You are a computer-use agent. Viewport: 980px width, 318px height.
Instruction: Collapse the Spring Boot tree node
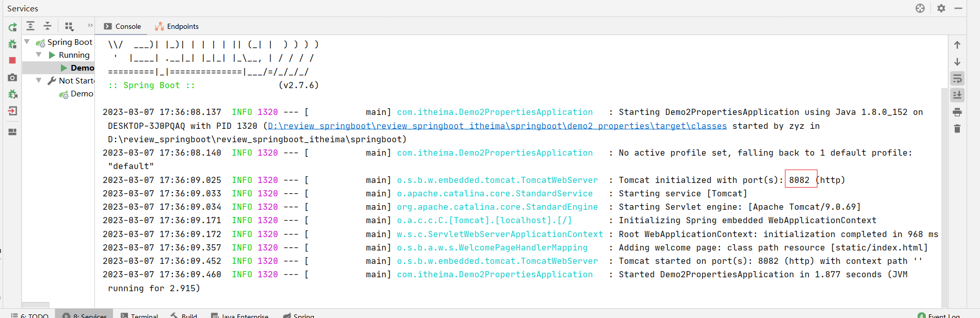[27, 42]
